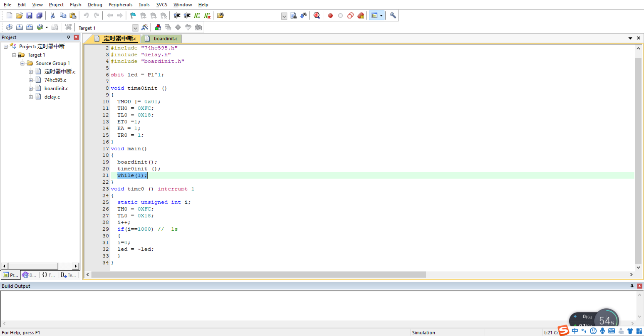This screenshot has width=644, height=336.
Task: Expand the 74hc595.c file node
Action: click(31, 80)
